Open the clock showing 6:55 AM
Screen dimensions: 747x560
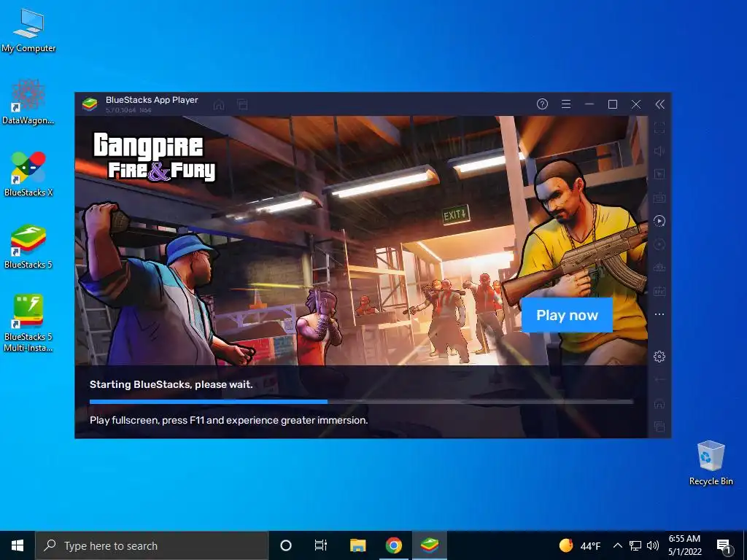(x=684, y=545)
